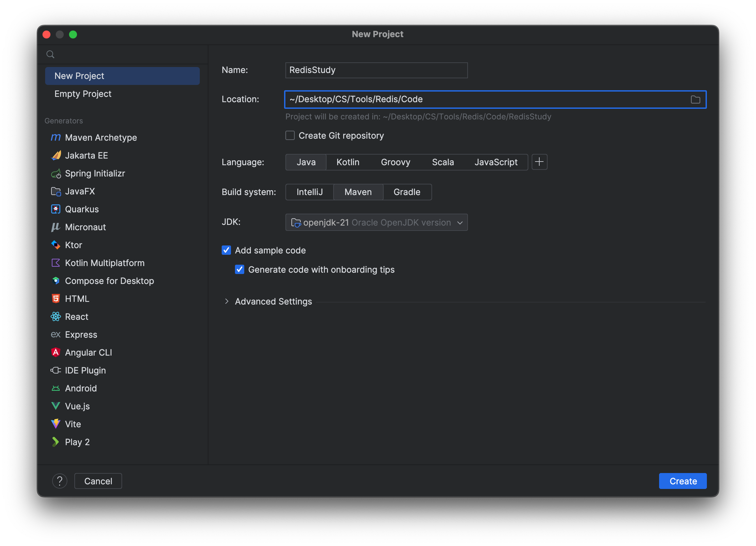Image resolution: width=756 pixels, height=546 pixels.
Task: Select the Kotlin Multiplatform icon
Action: 56,263
